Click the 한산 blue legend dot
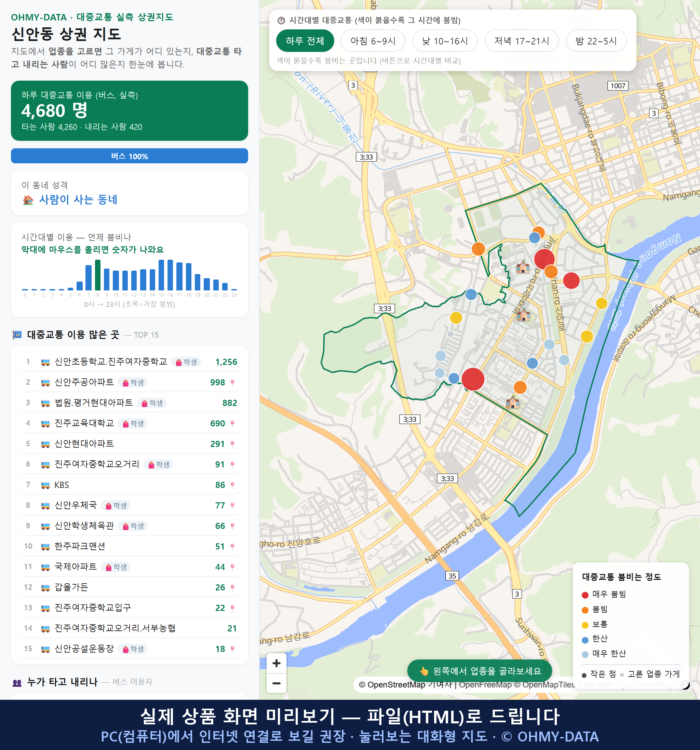The width and height of the screenshot is (700, 750). 585,640
